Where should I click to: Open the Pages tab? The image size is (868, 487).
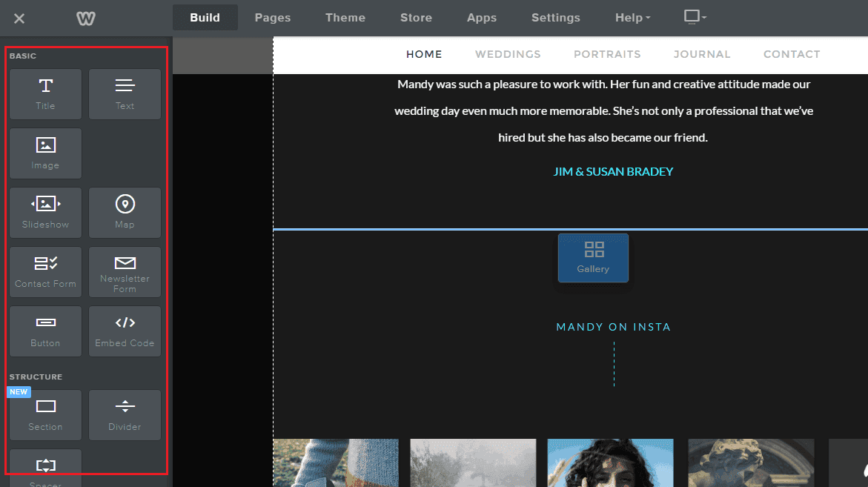tap(272, 18)
